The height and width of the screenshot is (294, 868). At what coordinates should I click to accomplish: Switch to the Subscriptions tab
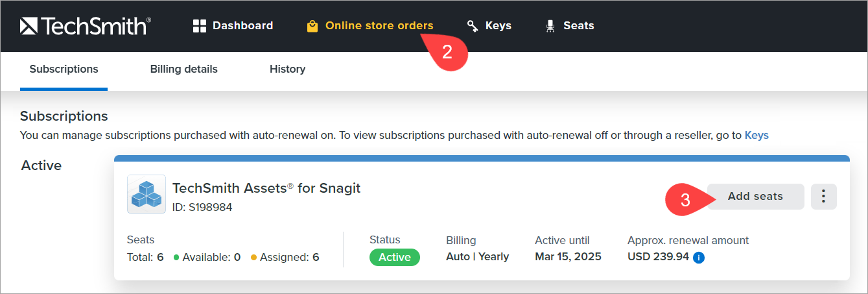pyautogui.click(x=64, y=69)
